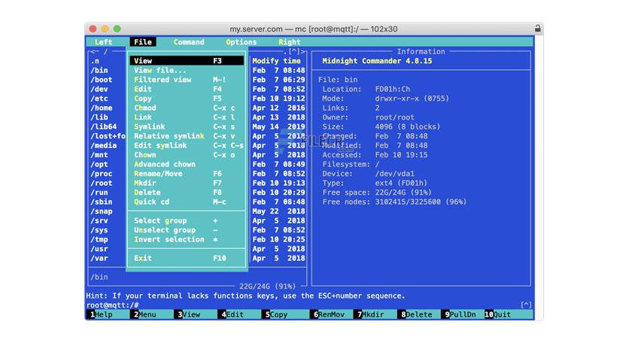Select the Link menu entry
Screen dimensions: 629x364
point(187,117)
